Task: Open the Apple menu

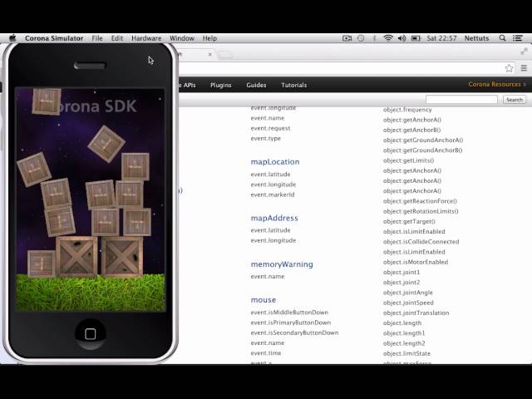Action: coord(13,38)
